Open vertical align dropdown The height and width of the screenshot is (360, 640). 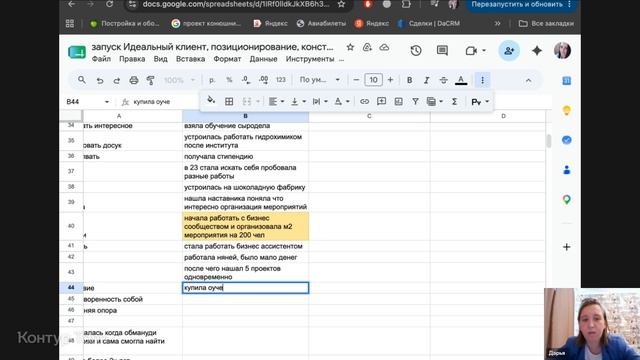(x=298, y=102)
